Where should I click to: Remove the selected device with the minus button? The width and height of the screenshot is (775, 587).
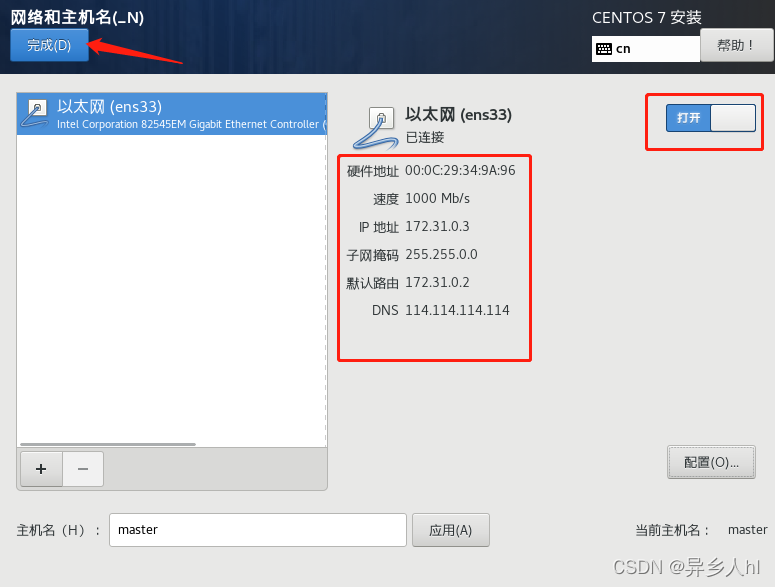[x=83, y=469]
